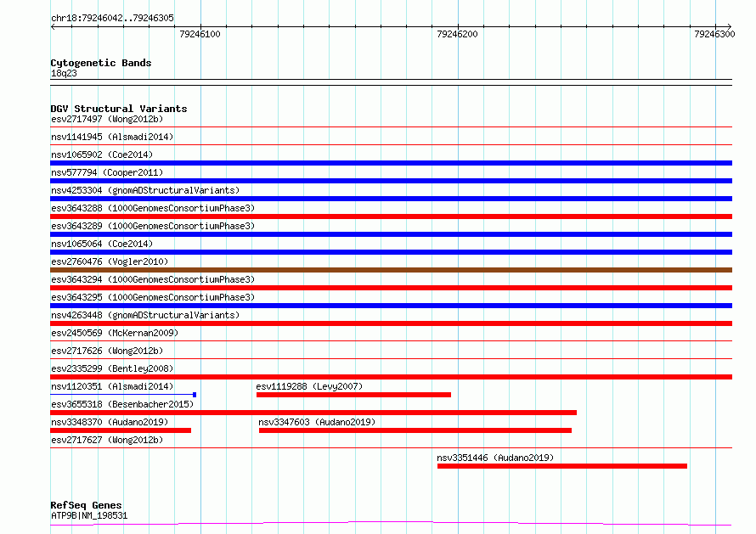This screenshot has width=756, height=534.
Task: Click the ATP9B|NM_198531 gene label
Action: pyautogui.click(x=89, y=515)
